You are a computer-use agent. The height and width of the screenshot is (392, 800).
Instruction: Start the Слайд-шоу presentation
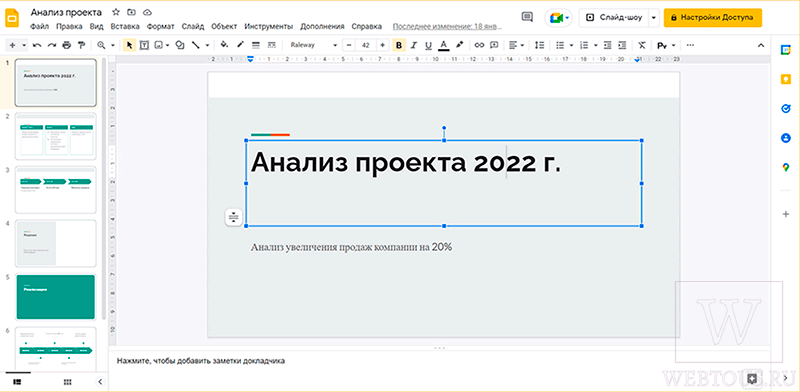click(x=613, y=17)
